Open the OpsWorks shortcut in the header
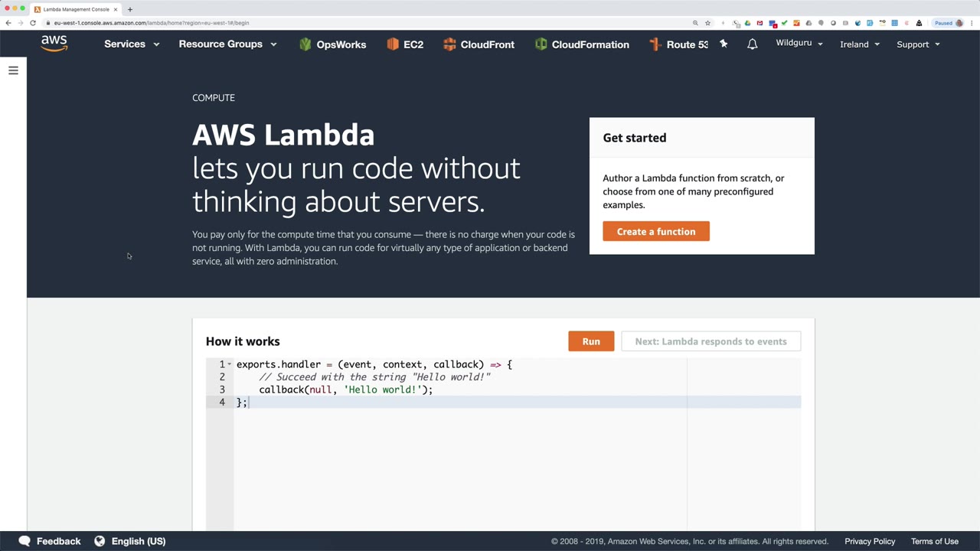Image resolution: width=980 pixels, height=551 pixels. (332, 44)
